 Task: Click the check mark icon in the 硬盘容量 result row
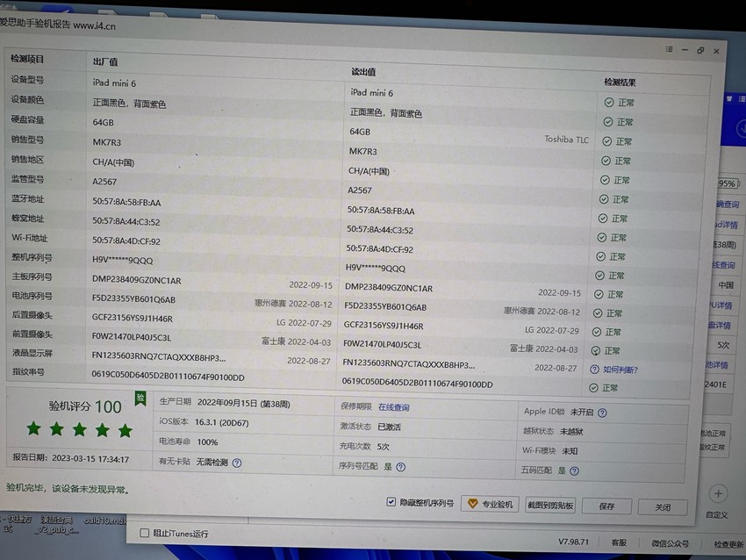pos(606,141)
